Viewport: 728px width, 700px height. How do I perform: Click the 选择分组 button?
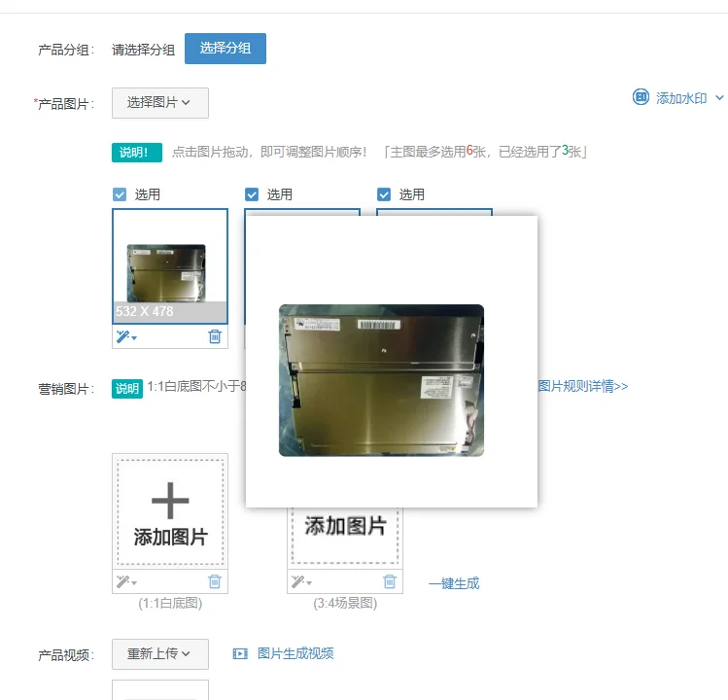[225, 49]
